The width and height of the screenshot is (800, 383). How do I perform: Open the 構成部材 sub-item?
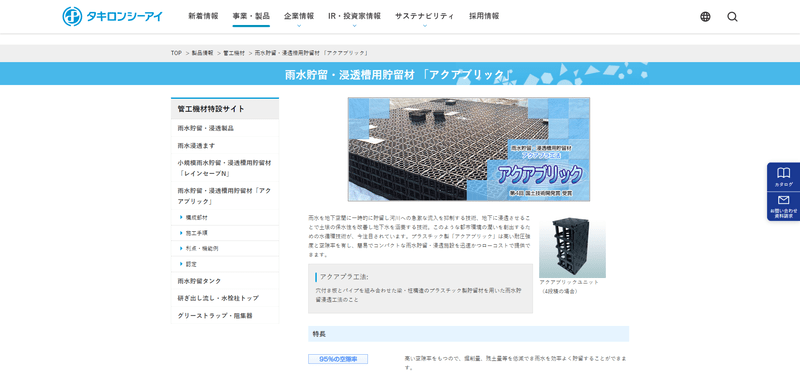tap(225, 217)
